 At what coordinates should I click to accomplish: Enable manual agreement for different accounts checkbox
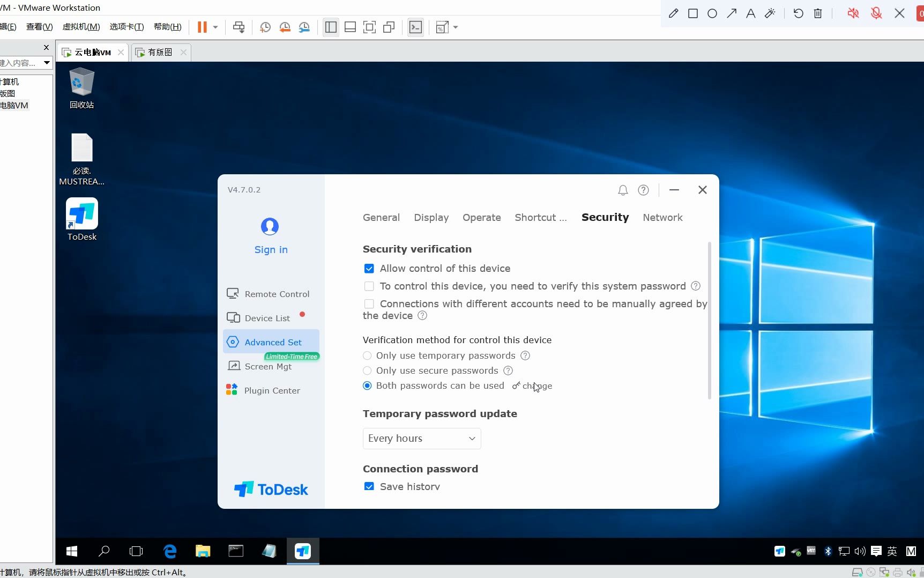(x=369, y=303)
